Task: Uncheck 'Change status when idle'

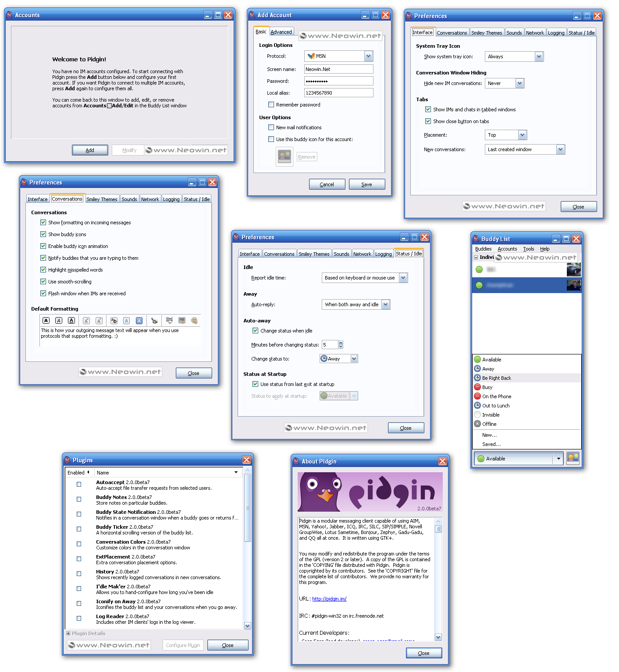Action: coord(256,331)
